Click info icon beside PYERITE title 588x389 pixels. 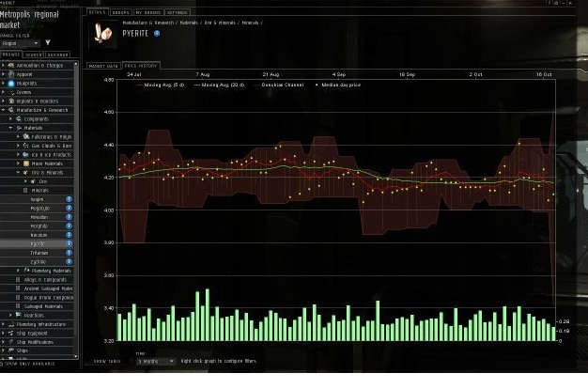click(x=157, y=34)
